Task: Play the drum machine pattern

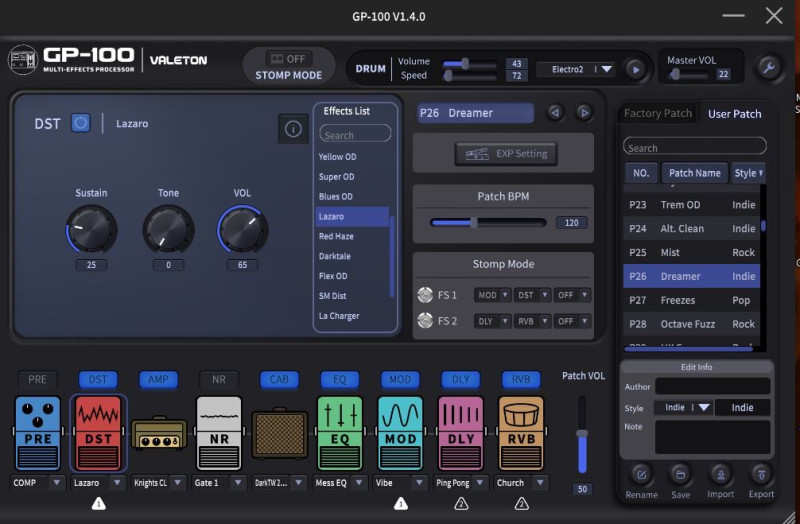Action: [x=635, y=69]
